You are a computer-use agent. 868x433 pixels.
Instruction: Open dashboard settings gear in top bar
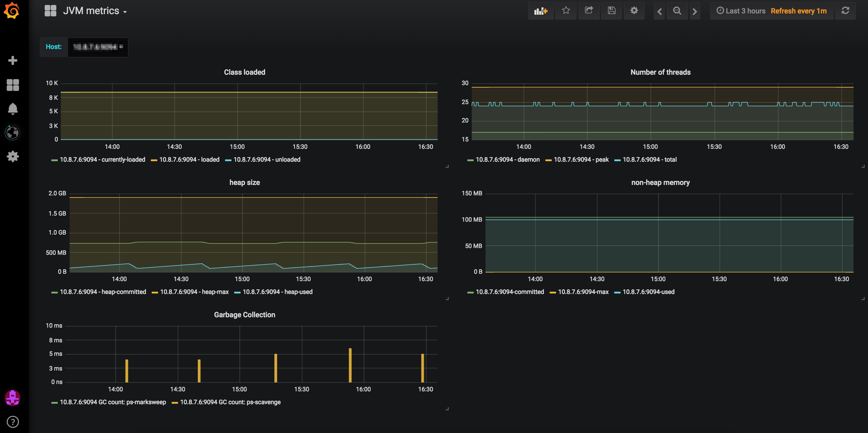(634, 11)
